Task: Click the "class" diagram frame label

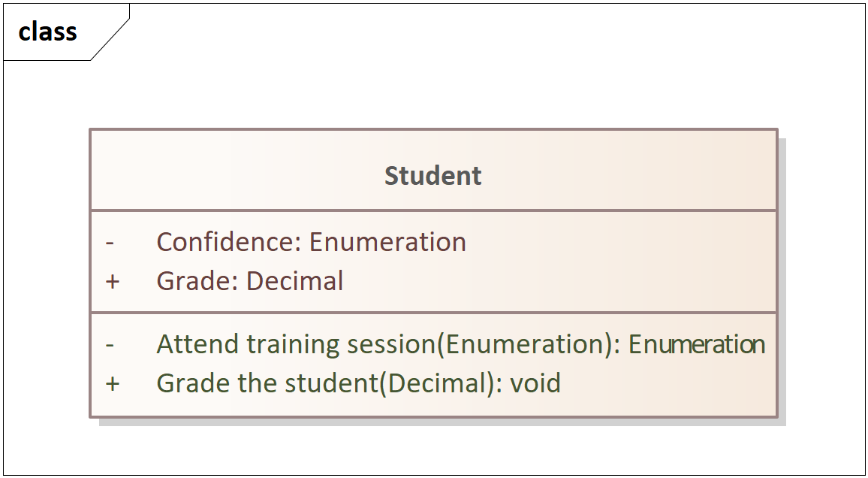Action: pyautogui.click(x=47, y=31)
